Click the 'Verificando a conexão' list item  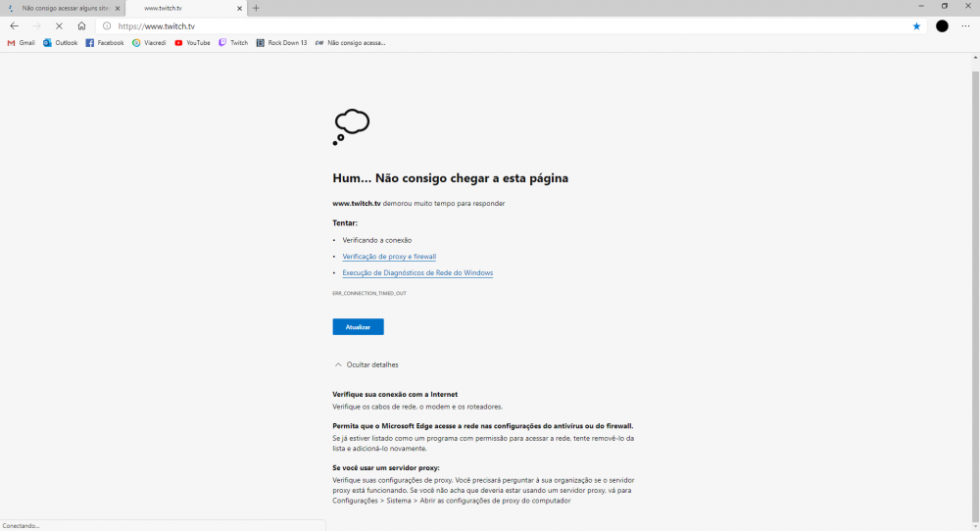377,240
